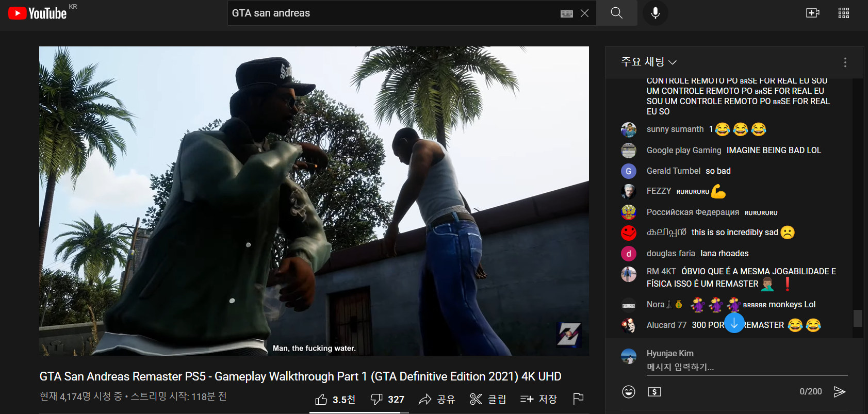Screen dimensions: 868x414
Task: Open Google play Gaming chat avatar
Action: pyautogui.click(x=628, y=151)
